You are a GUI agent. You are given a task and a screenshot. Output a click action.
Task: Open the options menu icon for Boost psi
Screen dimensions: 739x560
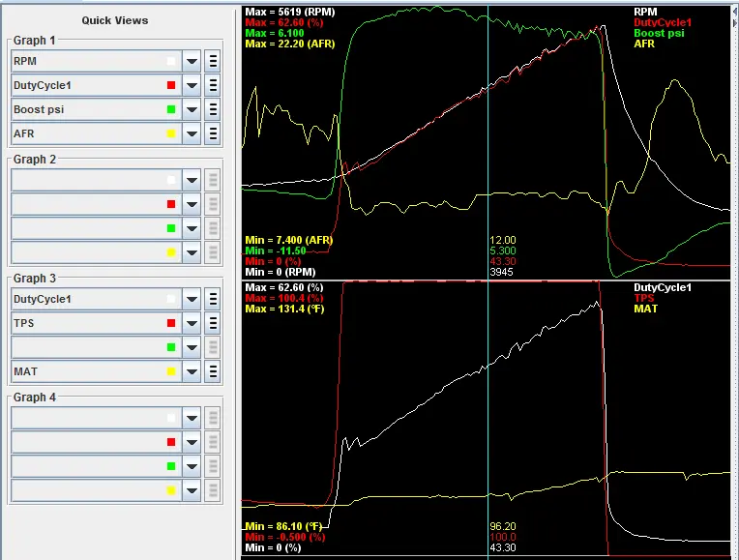[213, 109]
